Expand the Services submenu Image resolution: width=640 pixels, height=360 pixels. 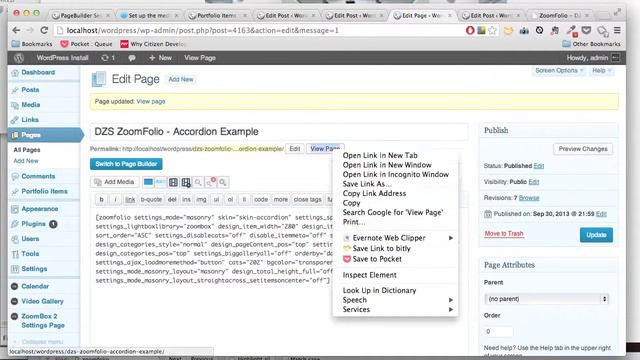point(395,309)
